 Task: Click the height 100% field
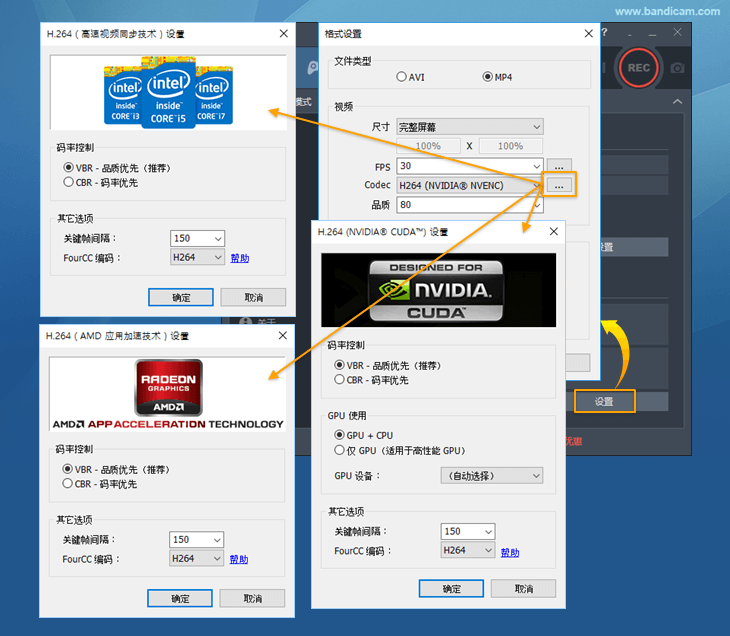511,146
